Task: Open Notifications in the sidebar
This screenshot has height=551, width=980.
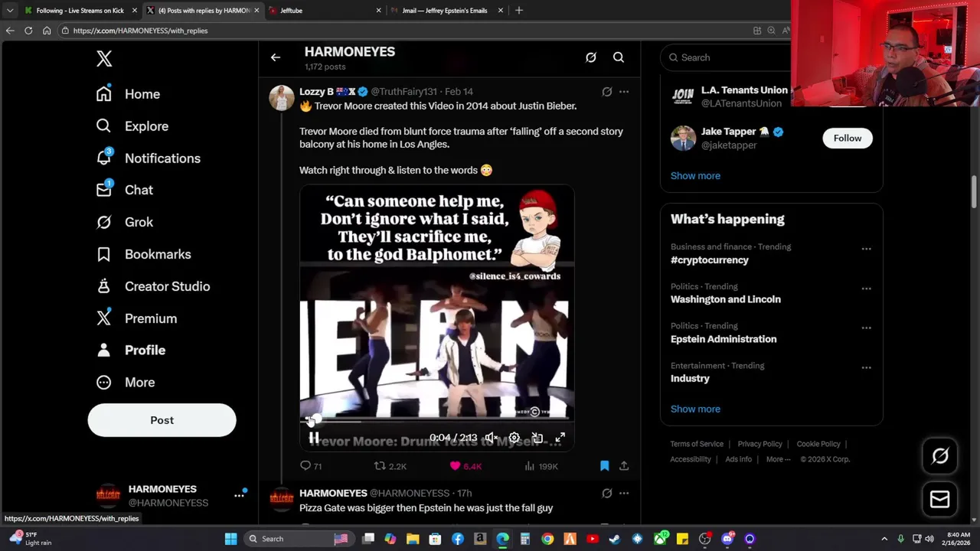Action: click(x=148, y=158)
